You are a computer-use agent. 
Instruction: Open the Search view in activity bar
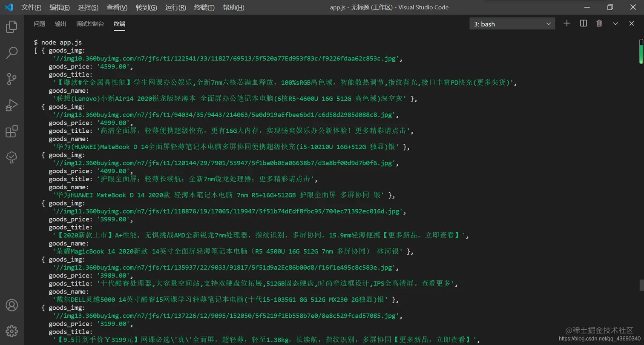tap(11, 53)
